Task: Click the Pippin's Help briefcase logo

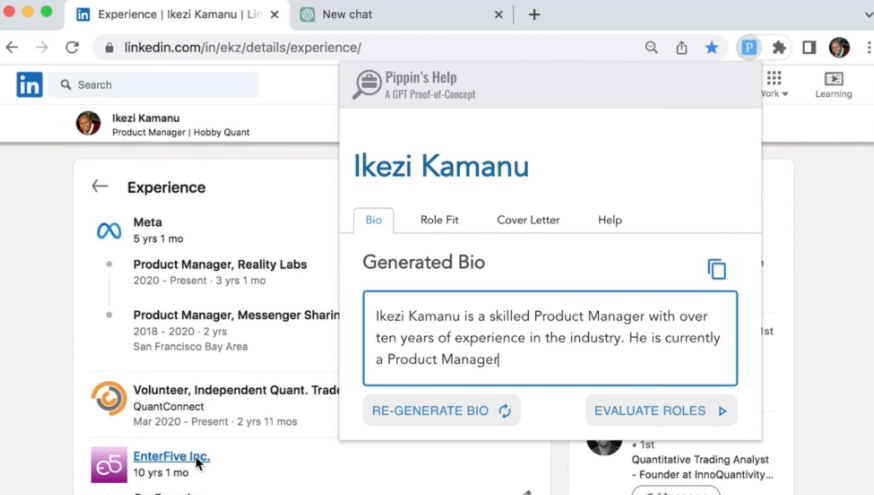Action: point(367,85)
